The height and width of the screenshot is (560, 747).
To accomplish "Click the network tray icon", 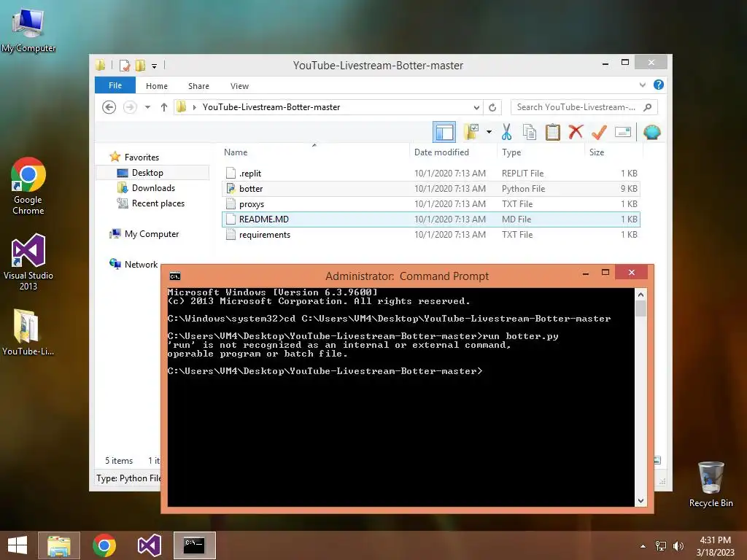I will [x=661, y=546].
